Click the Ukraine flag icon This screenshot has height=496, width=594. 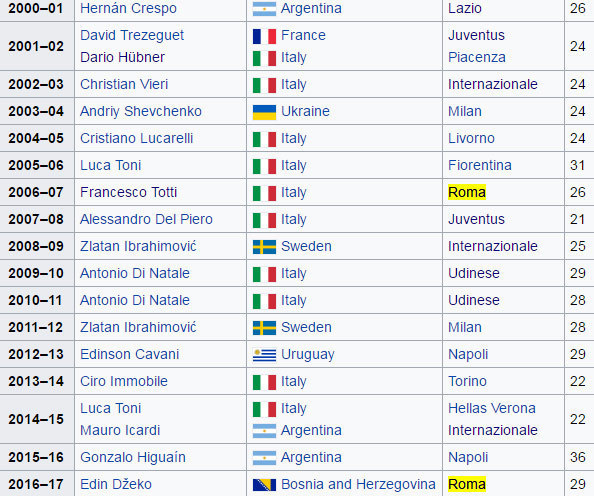point(264,112)
